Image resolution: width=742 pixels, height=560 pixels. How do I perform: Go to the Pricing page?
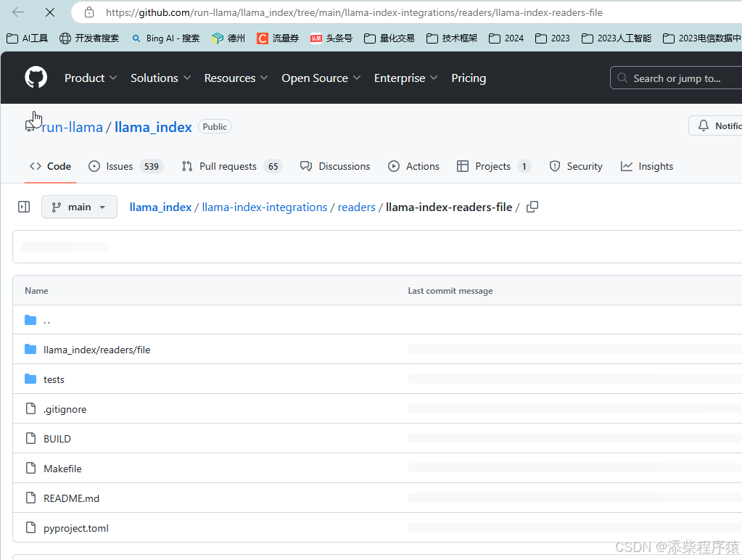[469, 78]
